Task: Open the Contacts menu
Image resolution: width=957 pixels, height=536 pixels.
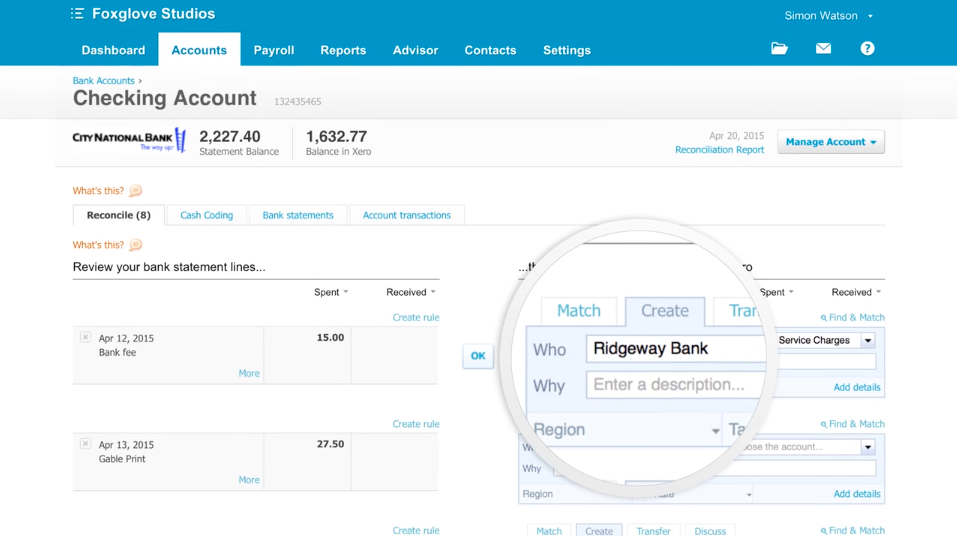Action: point(491,50)
